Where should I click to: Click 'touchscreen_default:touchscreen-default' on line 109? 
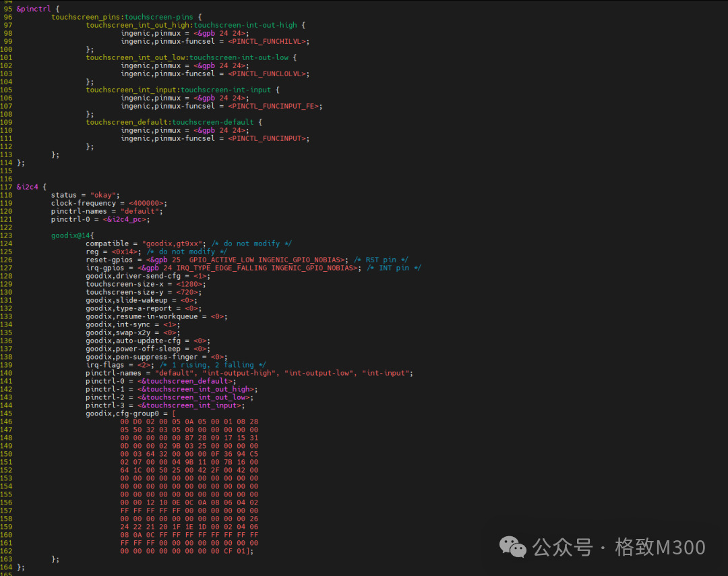click(170, 122)
